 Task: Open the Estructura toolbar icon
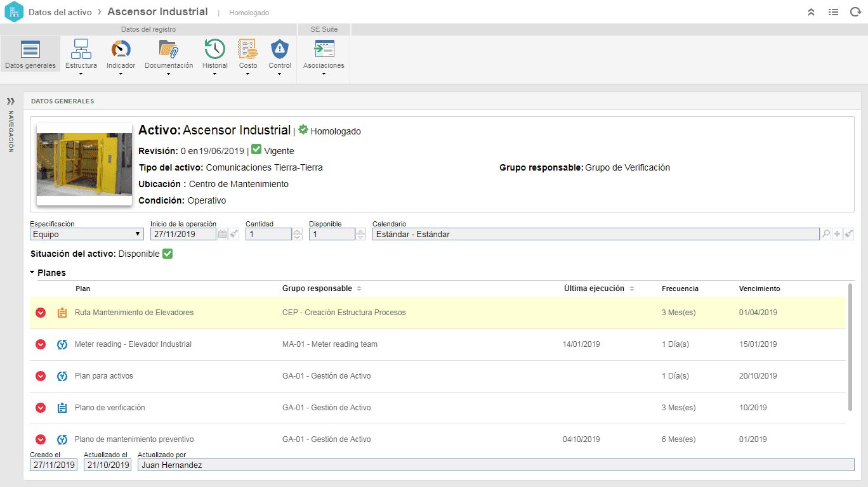[x=81, y=49]
